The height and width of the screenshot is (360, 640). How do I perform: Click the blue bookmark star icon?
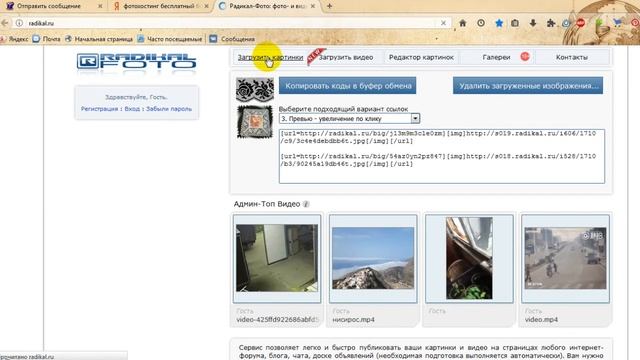click(499, 23)
